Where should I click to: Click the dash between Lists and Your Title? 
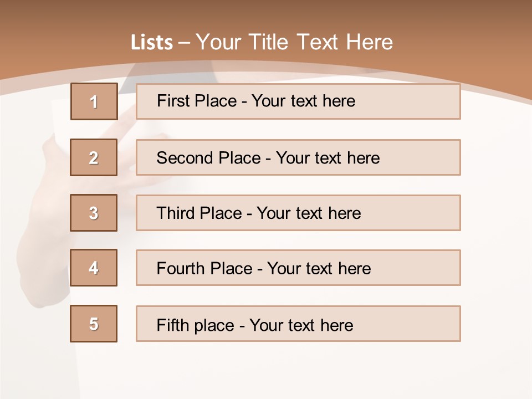coord(184,43)
